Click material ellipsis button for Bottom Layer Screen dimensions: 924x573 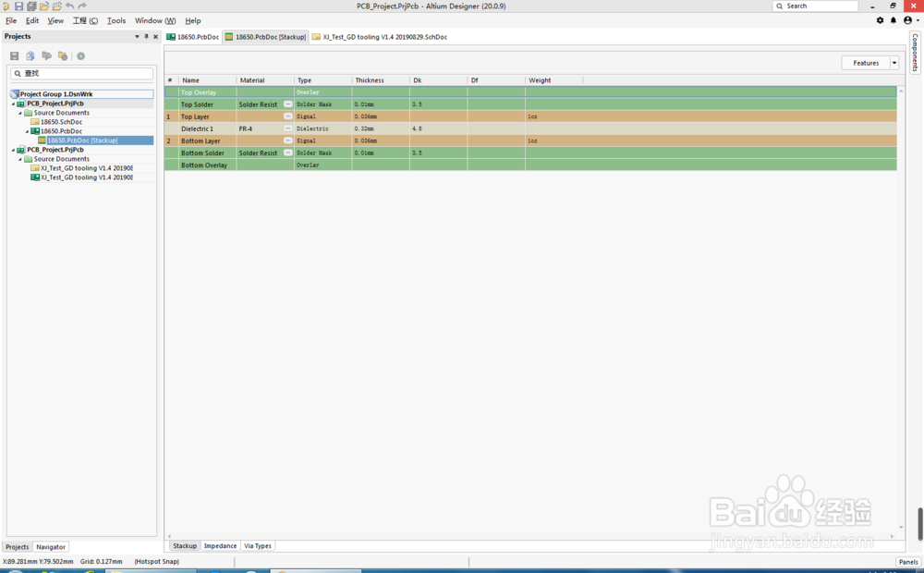click(x=287, y=140)
